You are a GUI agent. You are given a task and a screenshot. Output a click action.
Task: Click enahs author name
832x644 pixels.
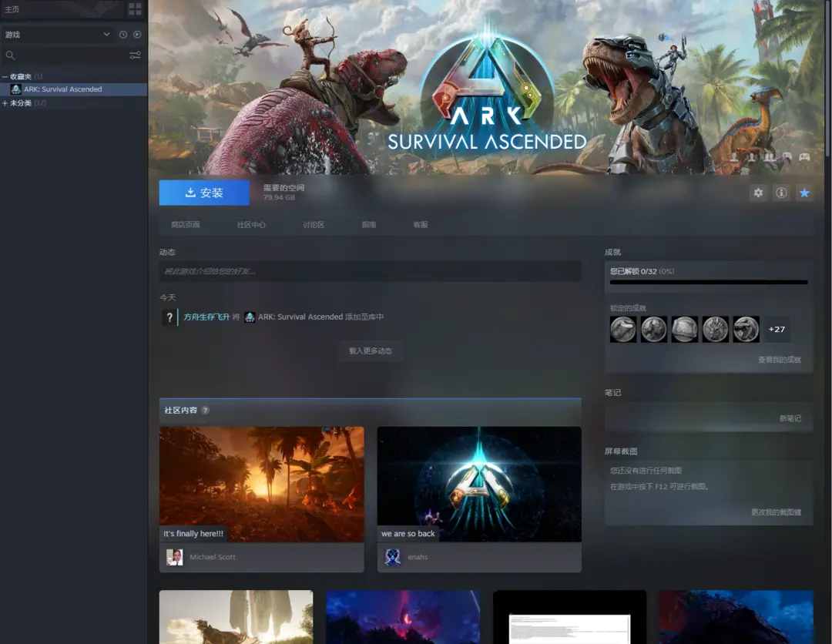tap(418, 557)
